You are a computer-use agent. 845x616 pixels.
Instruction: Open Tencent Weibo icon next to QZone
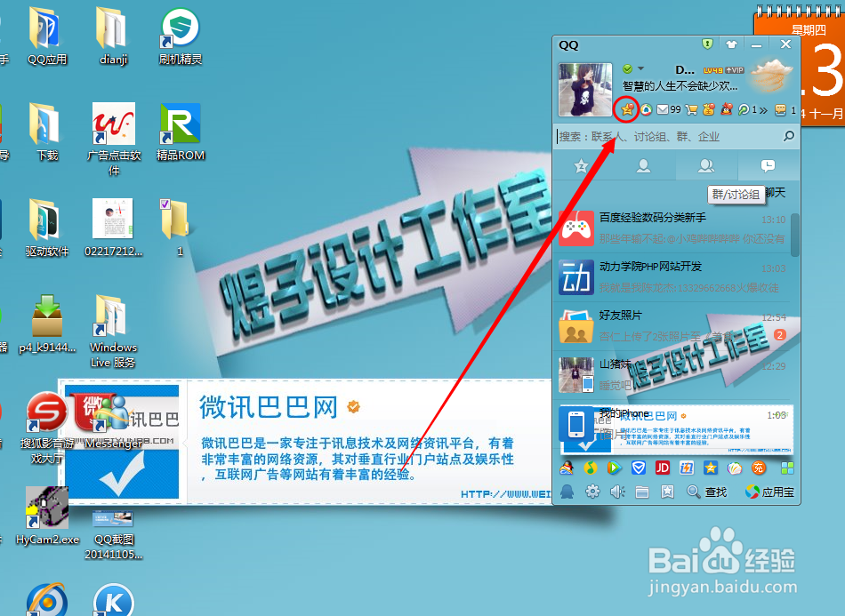click(x=646, y=110)
